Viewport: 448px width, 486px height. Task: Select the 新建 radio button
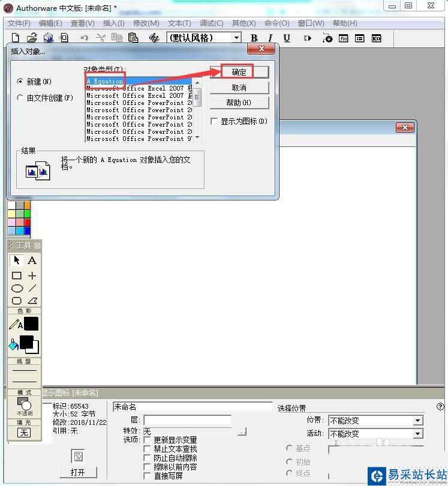pyautogui.click(x=20, y=81)
